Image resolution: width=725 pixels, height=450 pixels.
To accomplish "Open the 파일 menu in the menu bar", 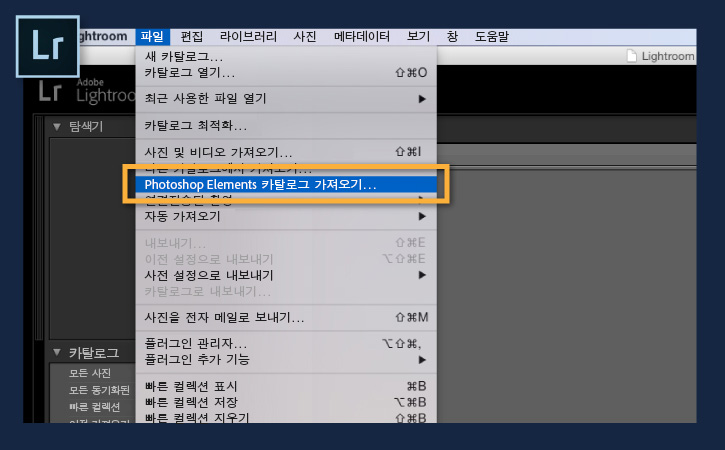I will pyautogui.click(x=153, y=37).
